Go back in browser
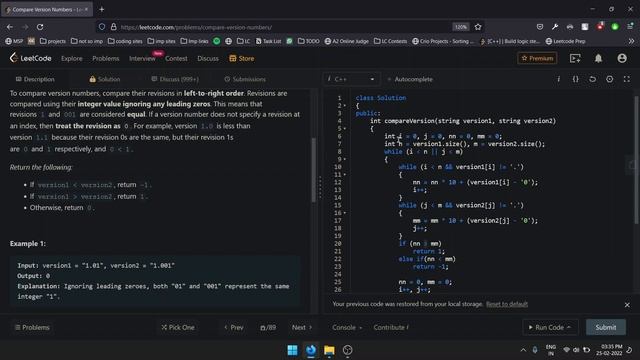The height and width of the screenshot is (360, 640). 10,27
